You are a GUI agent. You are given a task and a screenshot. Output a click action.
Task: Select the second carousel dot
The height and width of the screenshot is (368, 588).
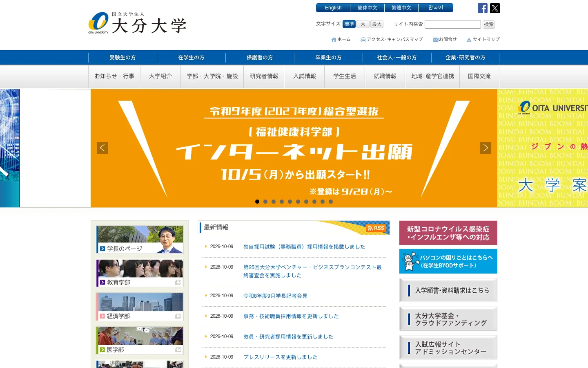pyautogui.click(x=265, y=202)
